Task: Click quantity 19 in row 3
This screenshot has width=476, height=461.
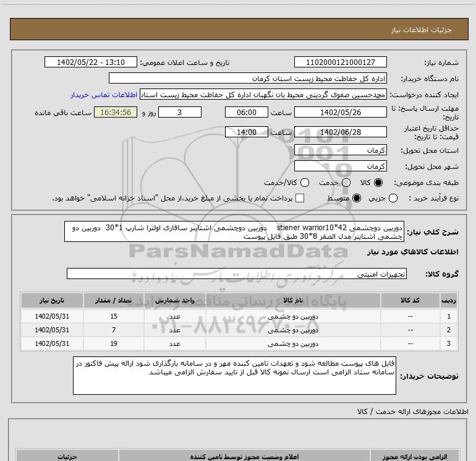Action: [114, 343]
